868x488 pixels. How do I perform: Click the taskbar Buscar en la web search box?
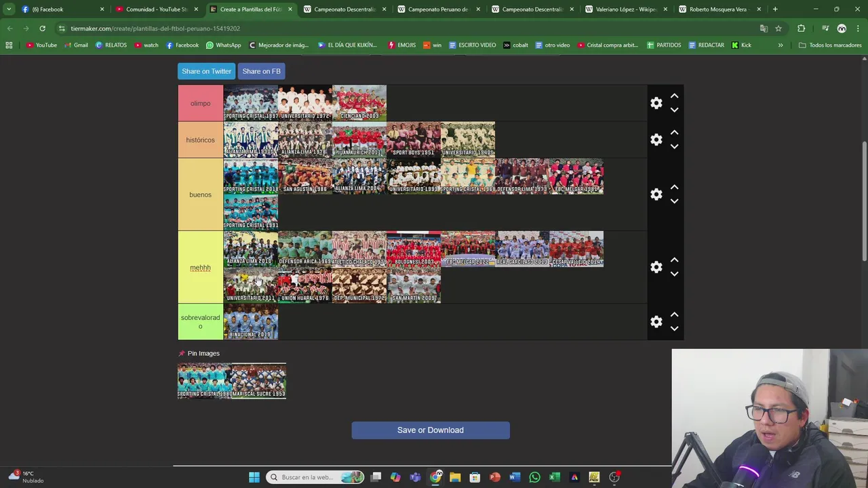[x=315, y=477]
